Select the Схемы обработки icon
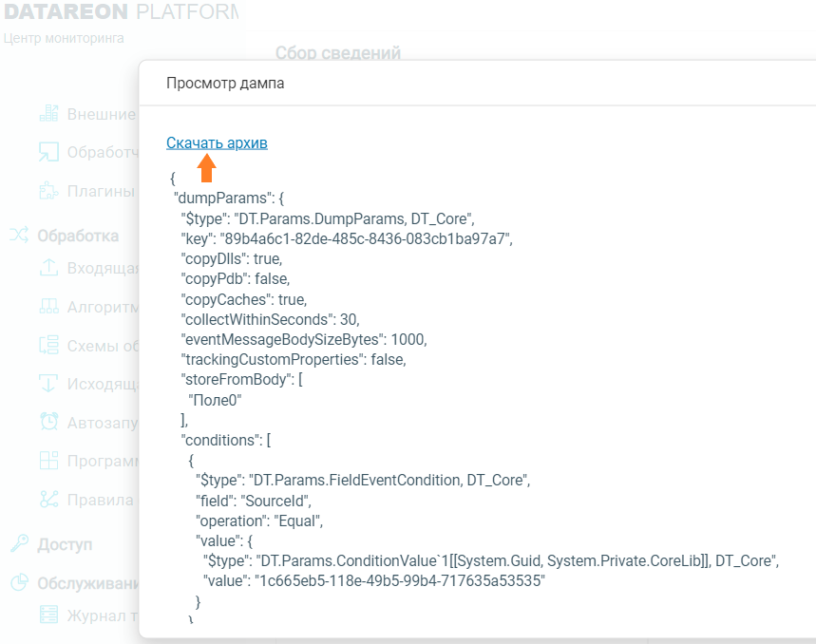This screenshot has width=816, height=644. tap(48, 345)
